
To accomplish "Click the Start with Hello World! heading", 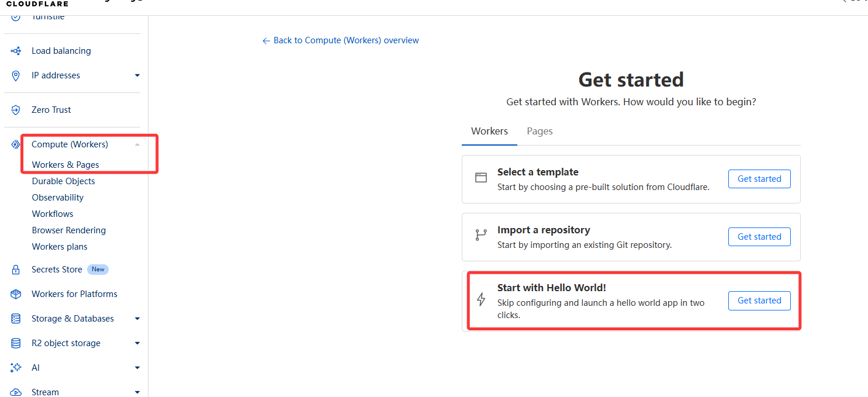I will tap(552, 288).
